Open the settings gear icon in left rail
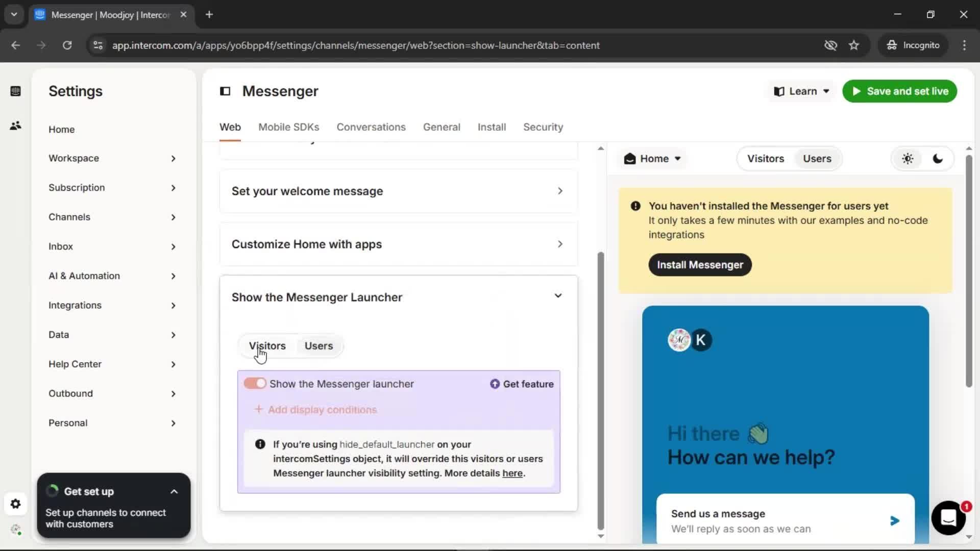Image resolution: width=980 pixels, height=551 pixels. (x=15, y=504)
